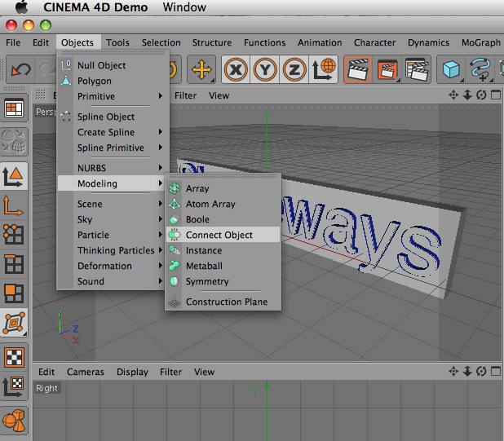Select the checkered Texture tool icon
The height and width of the screenshot is (441, 504).
(14, 357)
